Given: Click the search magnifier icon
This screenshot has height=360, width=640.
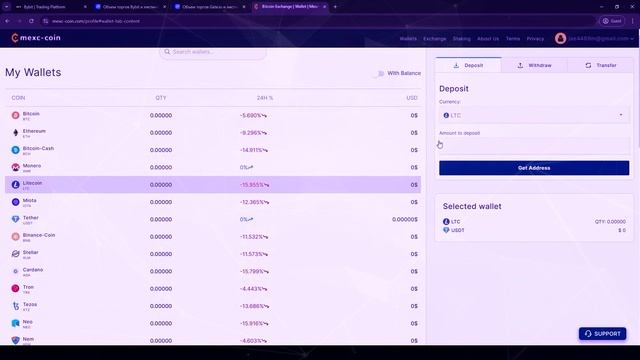Looking at the screenshot, I should coord(167,52).
